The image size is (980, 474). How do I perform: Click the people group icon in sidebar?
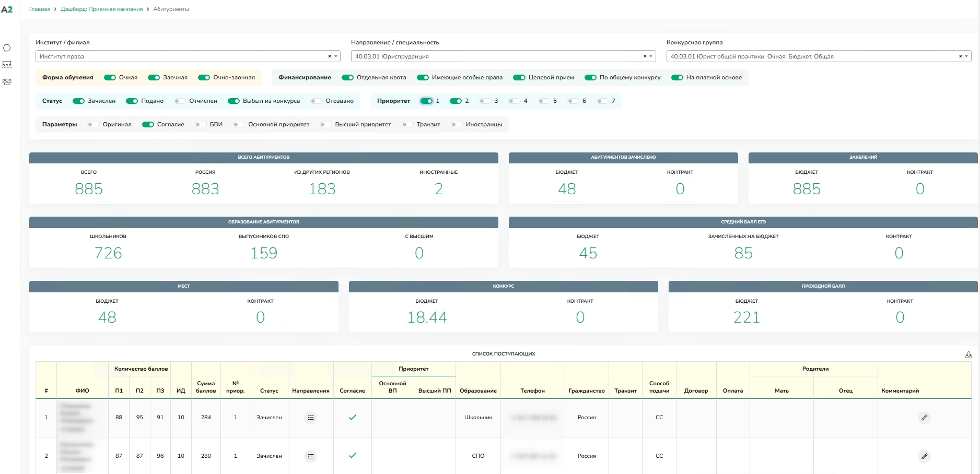pos(7,82)
